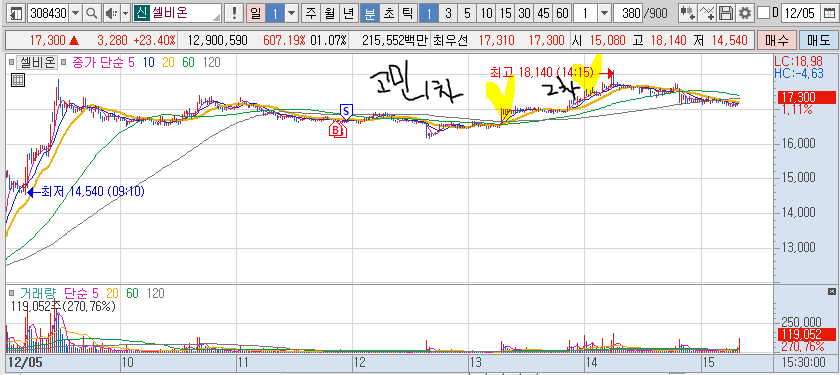Click the grid table icon below 셀비온 label
The width and height of the screenshot is (840, 375).
click(18, 81)
